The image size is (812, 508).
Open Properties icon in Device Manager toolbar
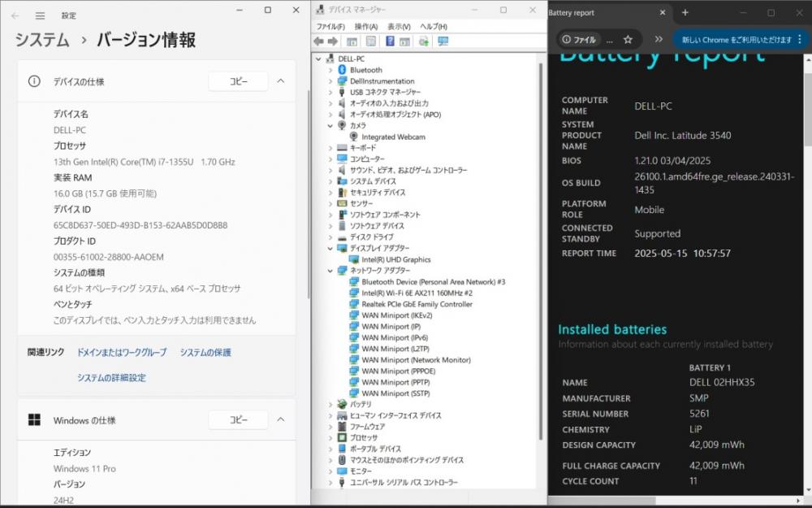pyautogui.click(x=371, y=41)
